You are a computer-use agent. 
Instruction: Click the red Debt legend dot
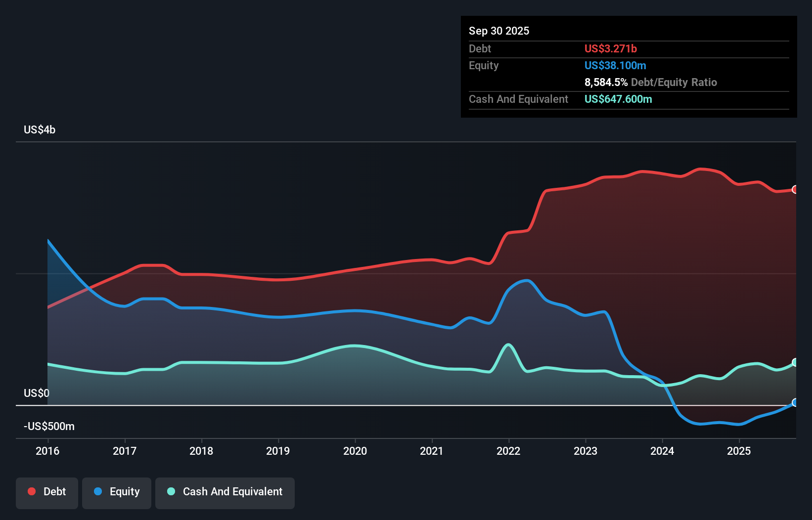pyautogui.click(x=32, y=491)
